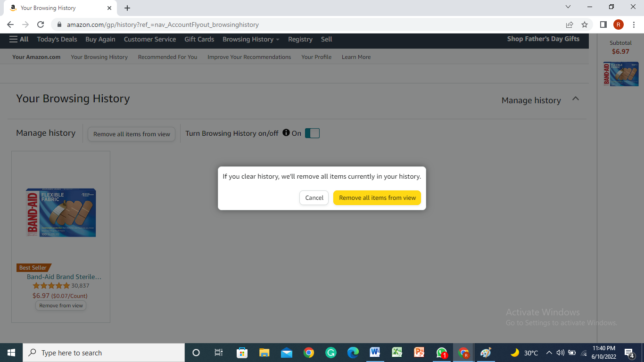Share this page using the share icon

(x=570, y=25)
